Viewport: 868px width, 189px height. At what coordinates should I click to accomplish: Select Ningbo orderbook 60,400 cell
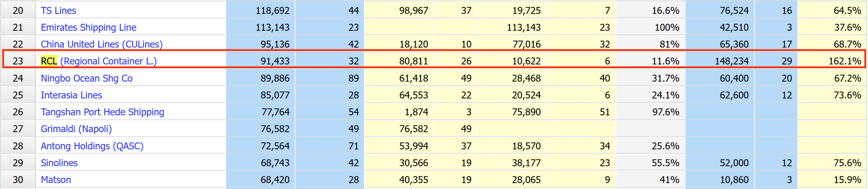(720, 78)
